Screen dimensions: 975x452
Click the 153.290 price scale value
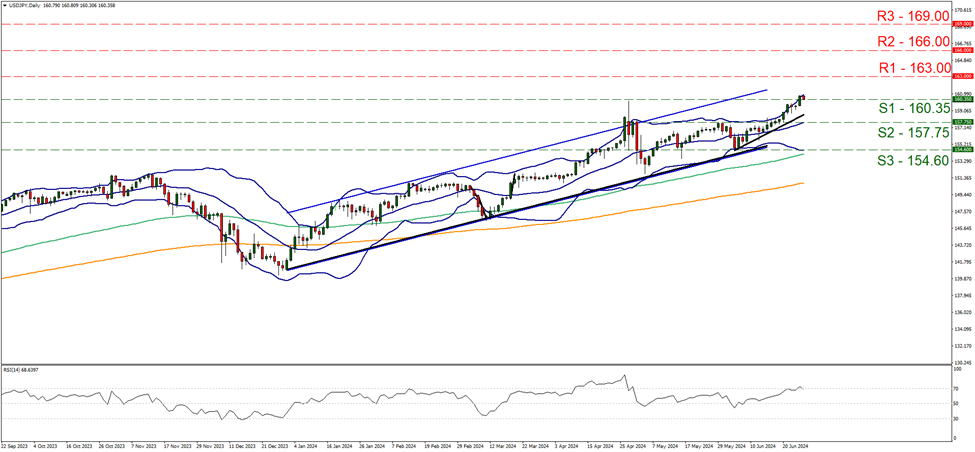coord(961,162)
